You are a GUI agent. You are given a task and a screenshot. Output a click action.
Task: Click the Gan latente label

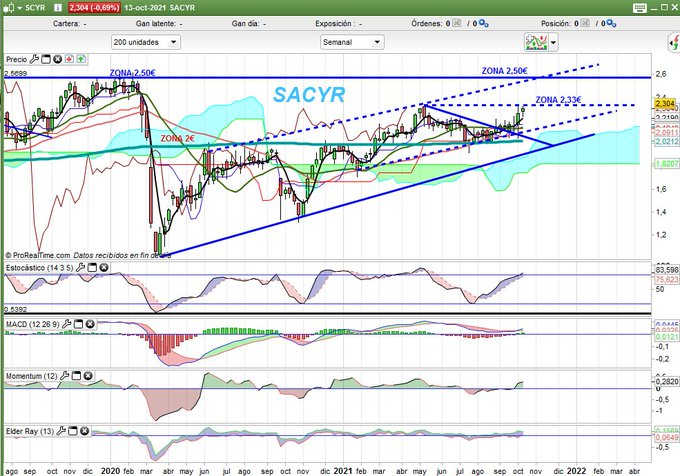coord(155,23)
